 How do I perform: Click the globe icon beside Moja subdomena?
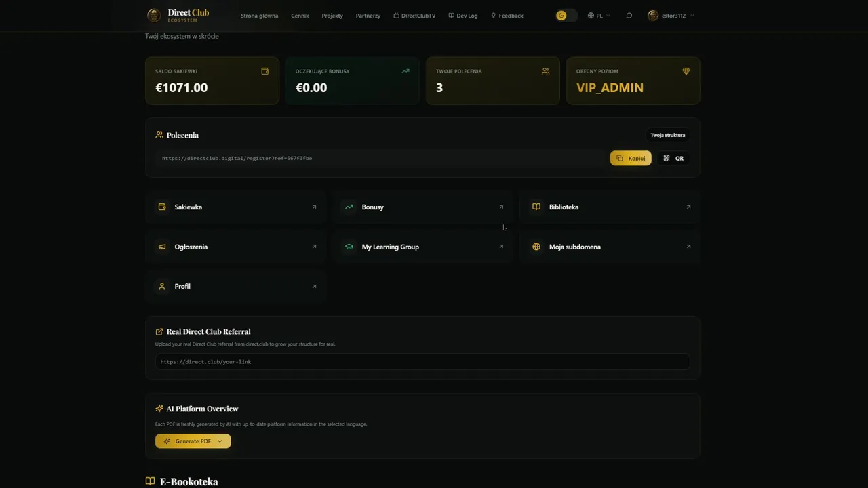[x=536, y=247]
